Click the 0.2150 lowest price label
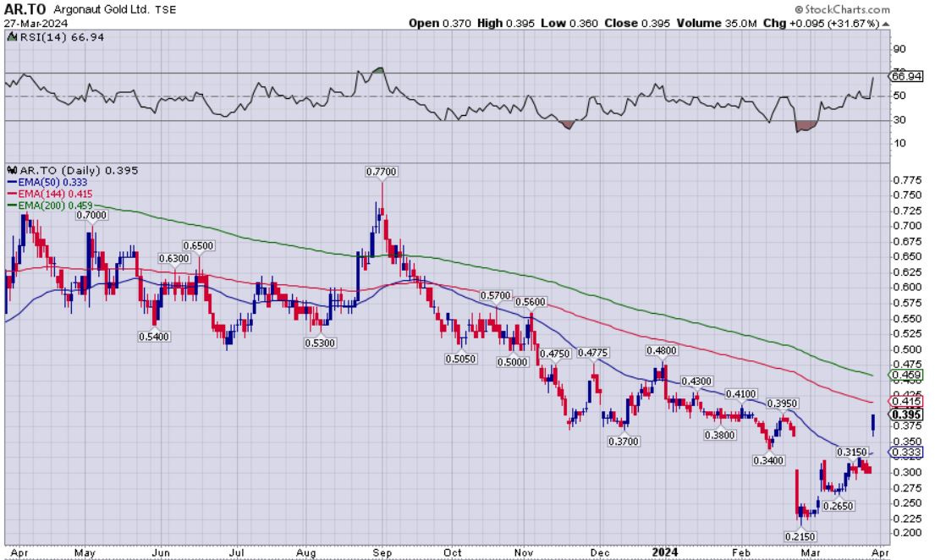 pos(800,537)
